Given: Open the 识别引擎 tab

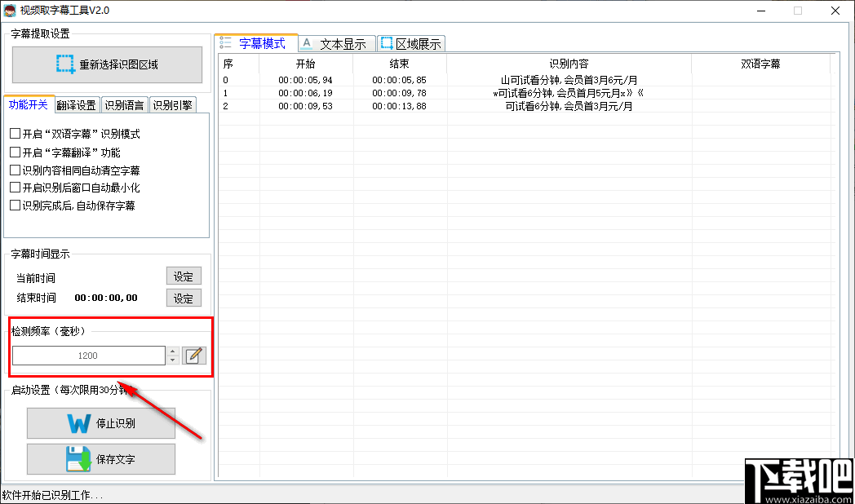Looking at the screenshot, I should click(172, 104).
